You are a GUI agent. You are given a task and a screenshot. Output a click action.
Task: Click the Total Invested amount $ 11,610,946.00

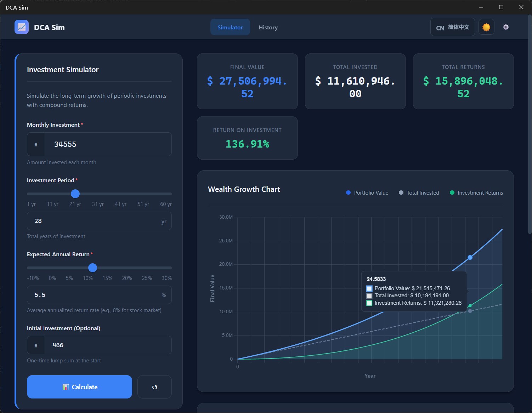(355, 87)
